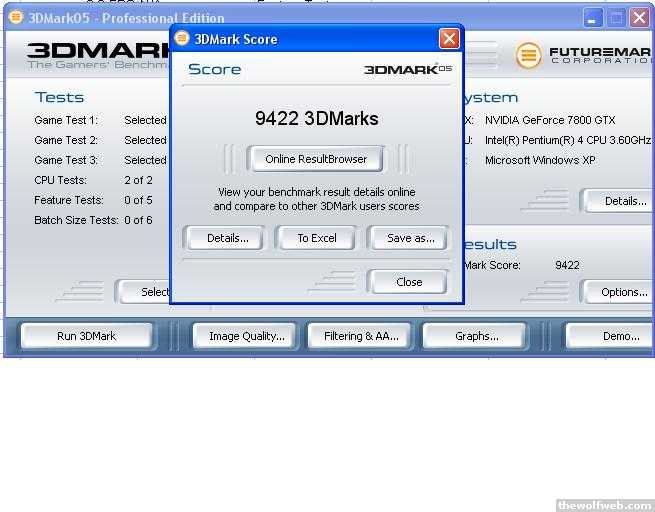This screenshot has height=512, width=655.
Task: Close the 3DMark Score dialog via red X
Action: coord(449,39)
